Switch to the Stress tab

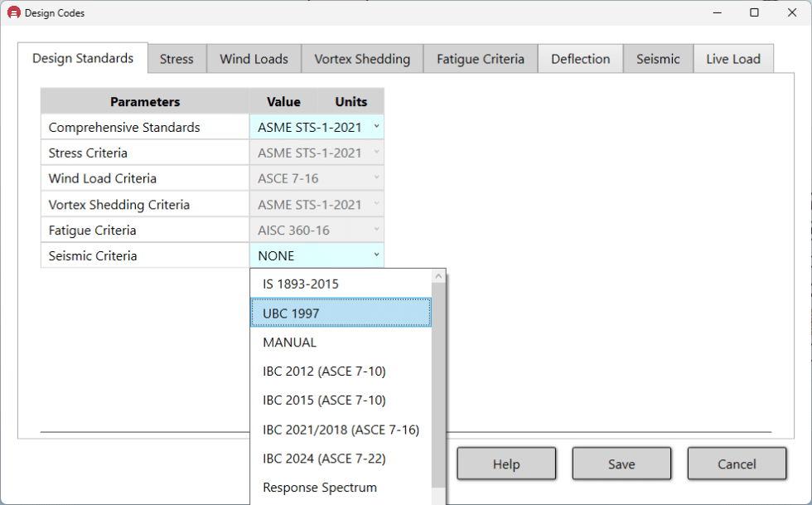pos(176,59)
